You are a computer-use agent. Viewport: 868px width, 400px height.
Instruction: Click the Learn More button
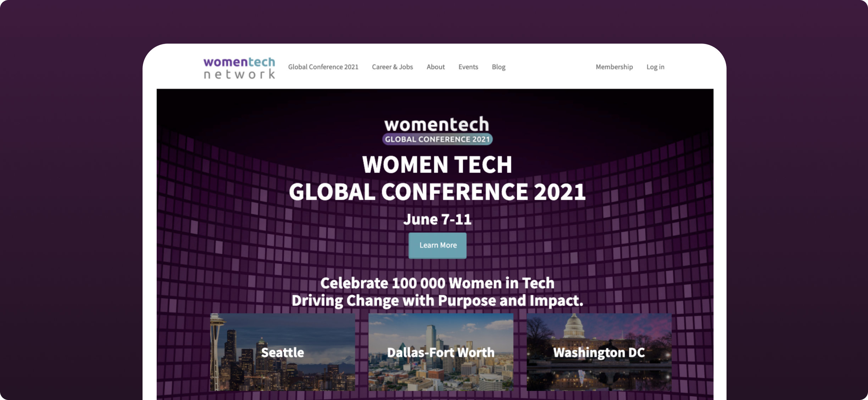click(x=438, y=245)
